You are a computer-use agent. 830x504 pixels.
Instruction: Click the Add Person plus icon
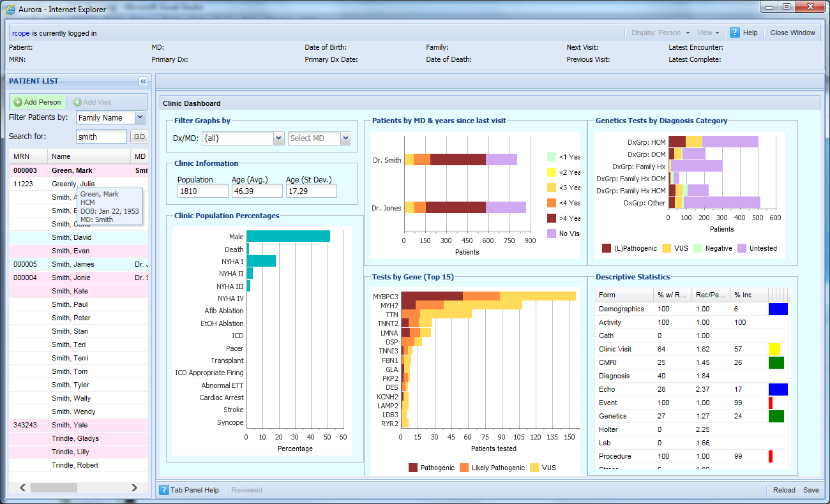coord(18,102)
